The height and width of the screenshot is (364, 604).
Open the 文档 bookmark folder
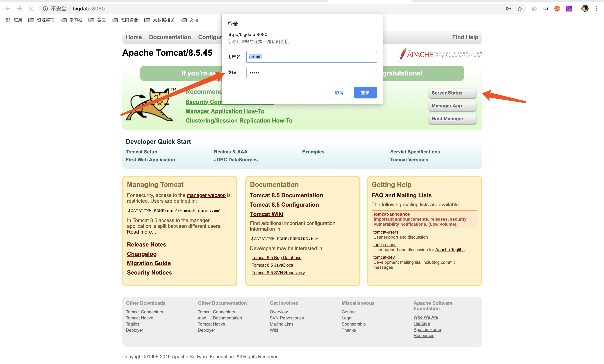(189, 20)
